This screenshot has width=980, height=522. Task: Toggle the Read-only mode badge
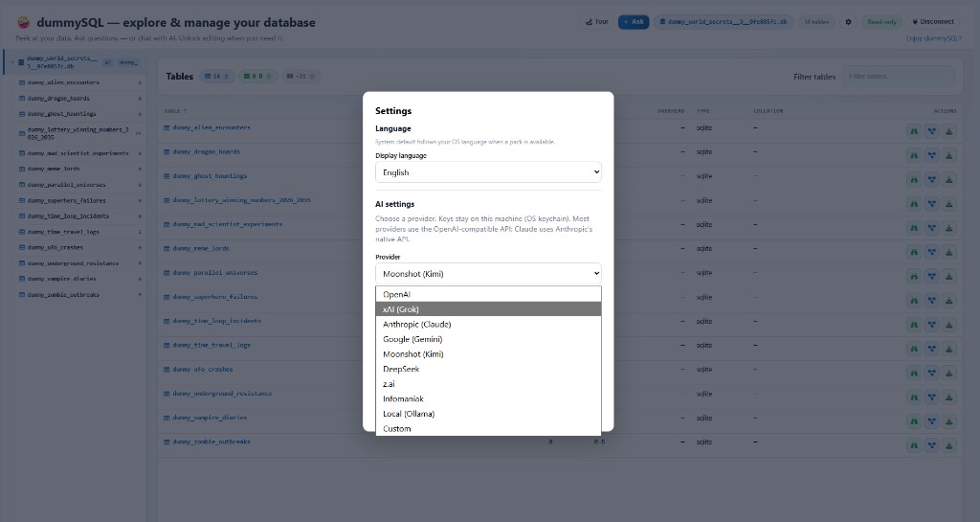tap(881, 22)
